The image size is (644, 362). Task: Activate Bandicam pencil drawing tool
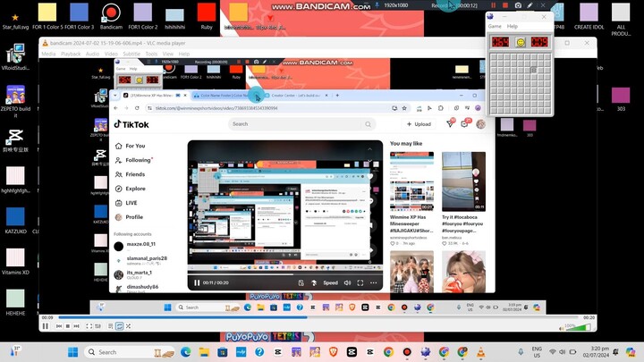(530, 5)
